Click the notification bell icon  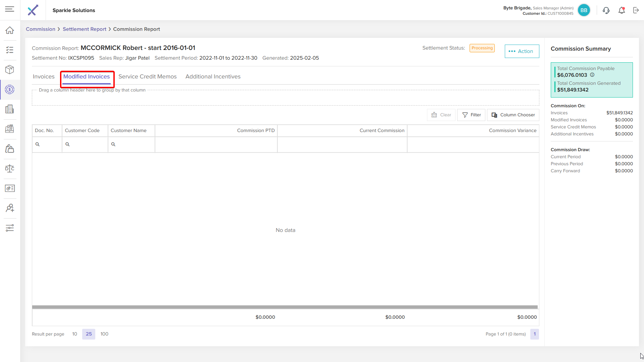tap(622, 10)
